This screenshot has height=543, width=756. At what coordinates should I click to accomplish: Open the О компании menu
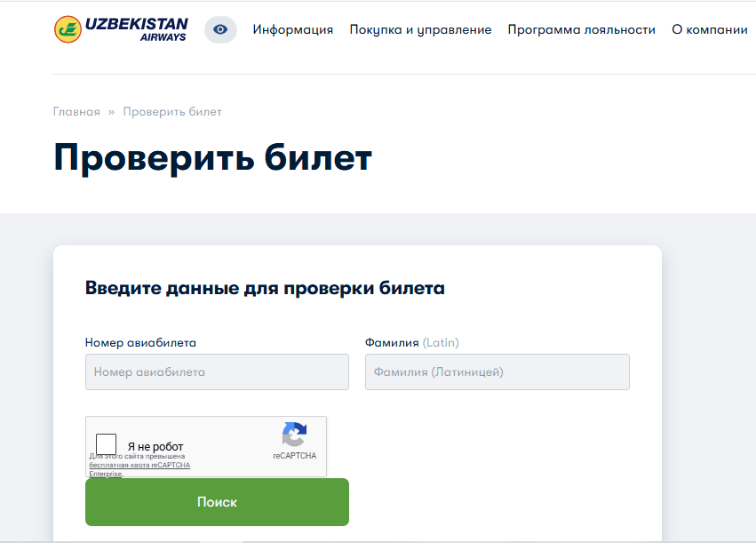710,30
